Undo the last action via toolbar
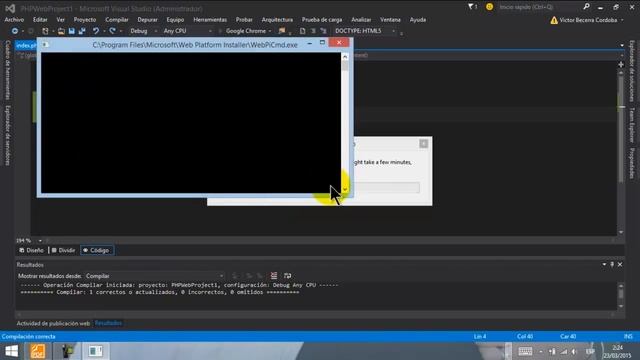Viewport: 640px width, 360px height. 96,31
